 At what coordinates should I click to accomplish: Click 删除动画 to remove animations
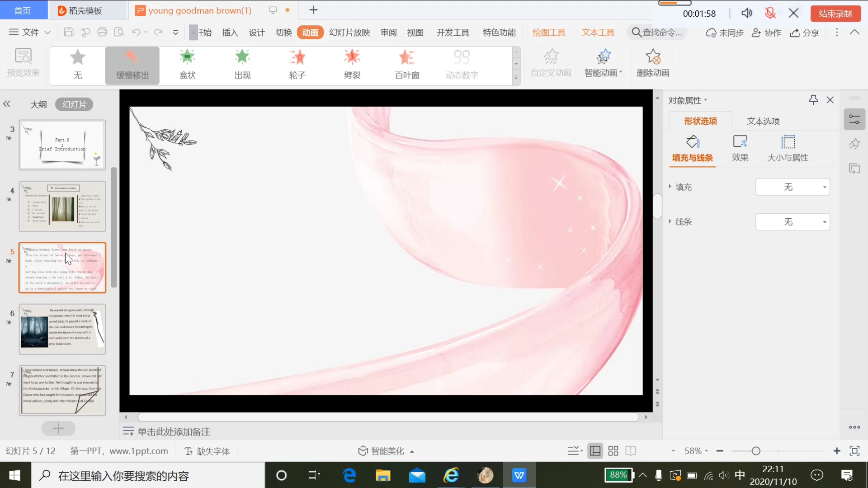coord(653,63)
